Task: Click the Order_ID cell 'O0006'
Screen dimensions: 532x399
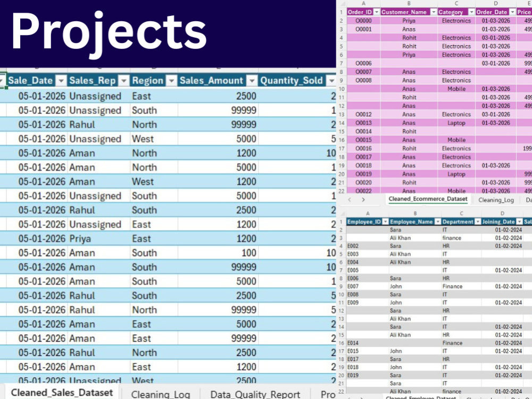Action: point(363,63)
